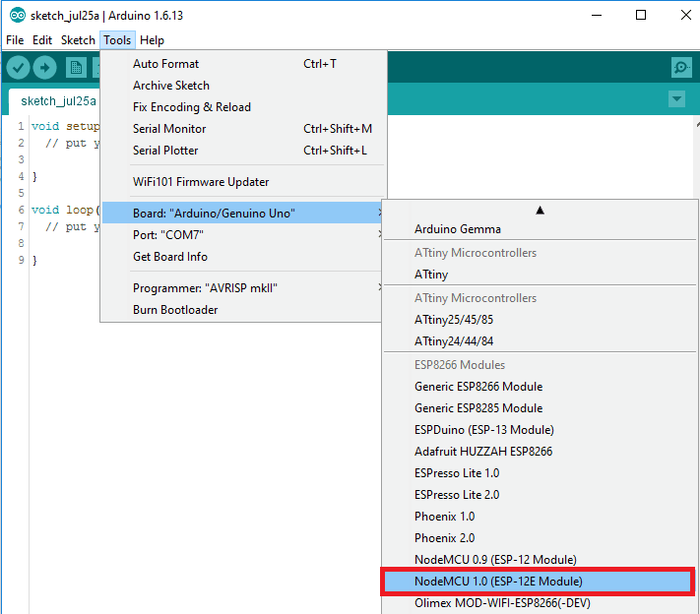Image resolution: width=700 pixels, height=614 pixels.
Task: Choose Phoenix 1.0 board
Action: pos(540,517)
